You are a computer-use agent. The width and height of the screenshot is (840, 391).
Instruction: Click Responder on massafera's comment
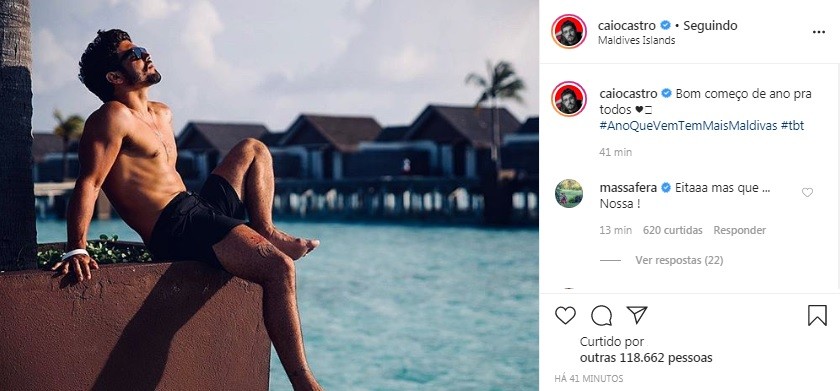[739, 230]
